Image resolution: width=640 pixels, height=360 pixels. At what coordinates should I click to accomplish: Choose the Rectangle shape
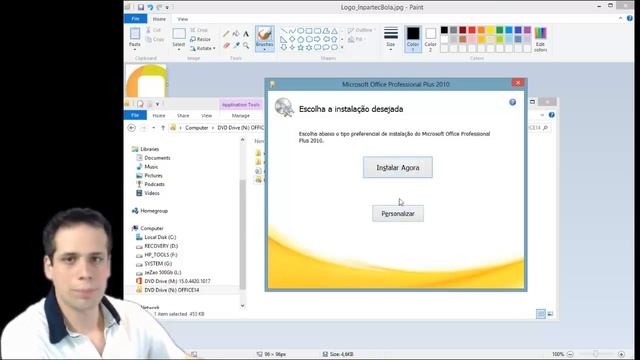pos(309,31)
